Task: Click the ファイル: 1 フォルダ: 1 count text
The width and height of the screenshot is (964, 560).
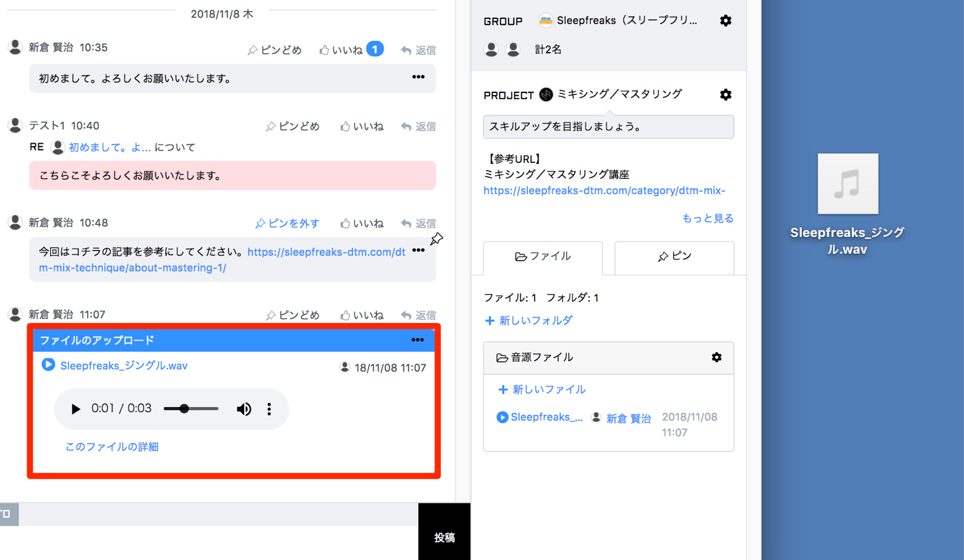Action: point(541,298)
